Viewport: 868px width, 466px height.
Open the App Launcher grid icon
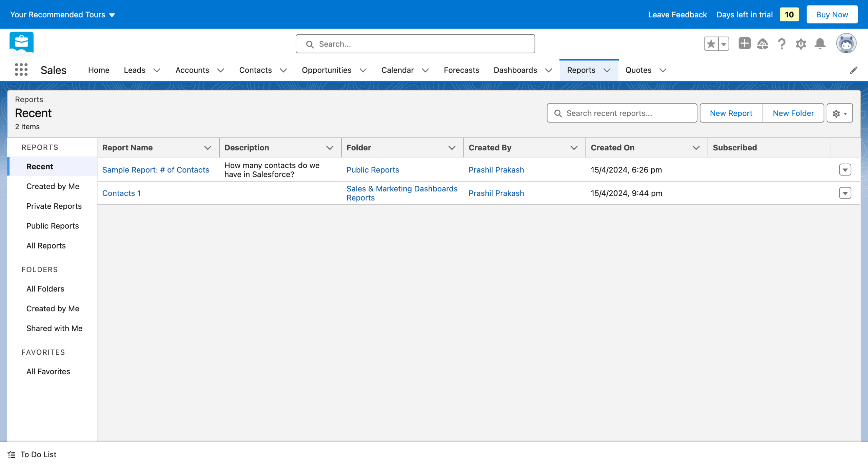click(x=21, y=70)
